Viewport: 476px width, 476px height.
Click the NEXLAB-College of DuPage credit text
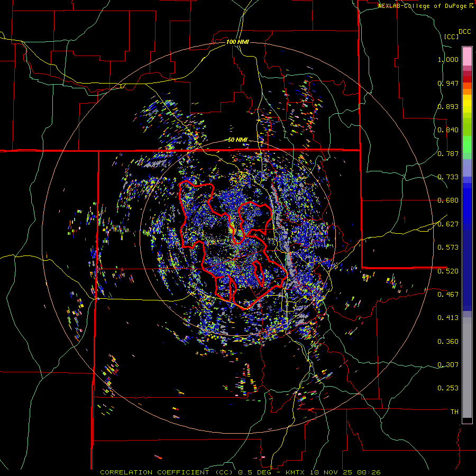click(422, 6)
